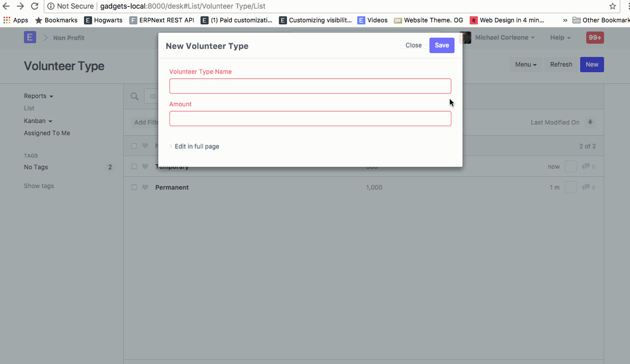Image resolution: width=630 pixels, height=364 pixels.
Task: Check the Permanent row checkbox
Action: point(134,187)
